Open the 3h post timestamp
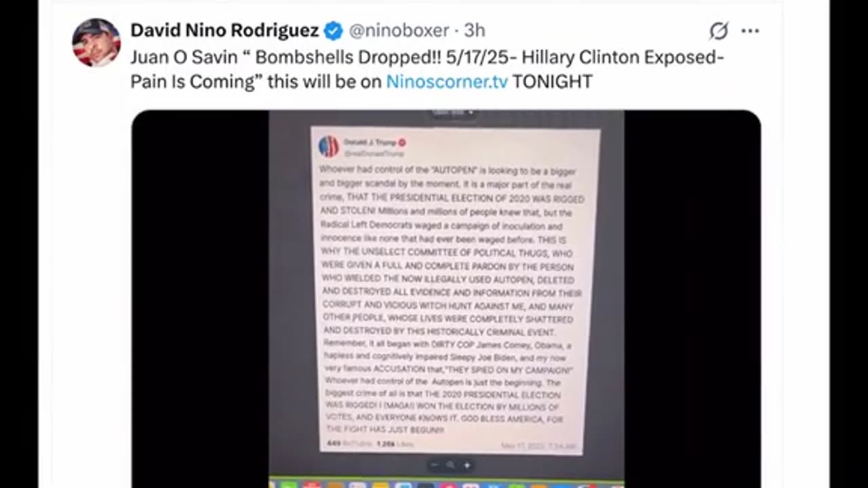868x488 pixels. pos(475,30)
